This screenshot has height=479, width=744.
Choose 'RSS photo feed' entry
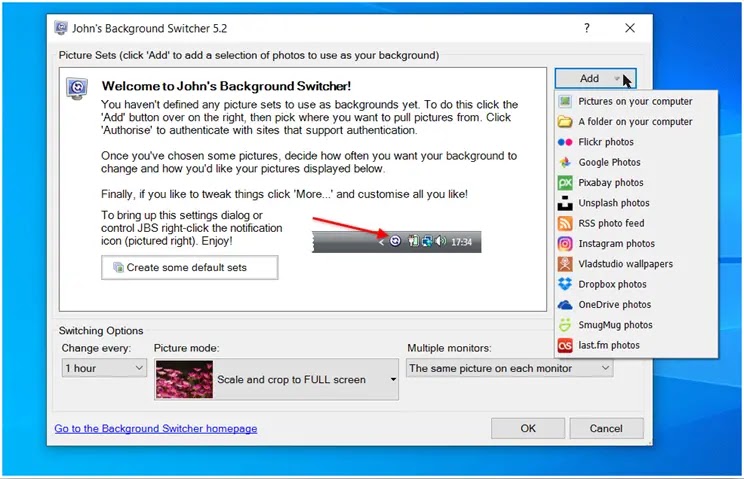(x=636, y=223)
